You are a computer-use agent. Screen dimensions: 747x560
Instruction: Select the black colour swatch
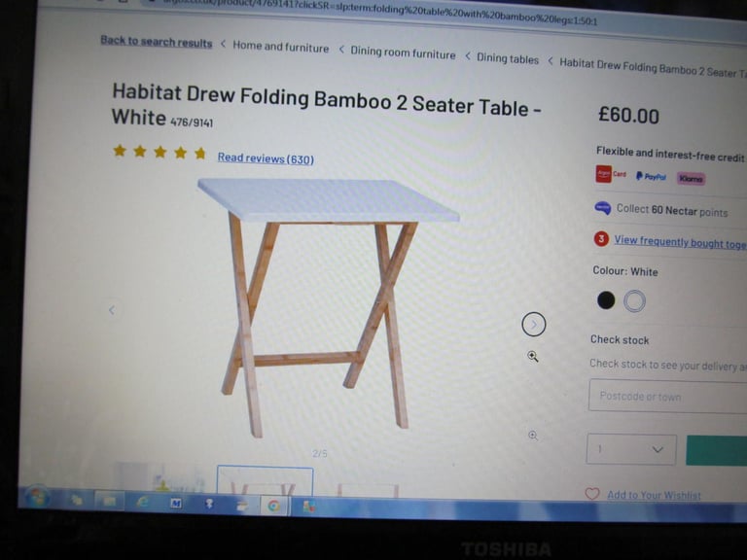[x=606, y=300]
